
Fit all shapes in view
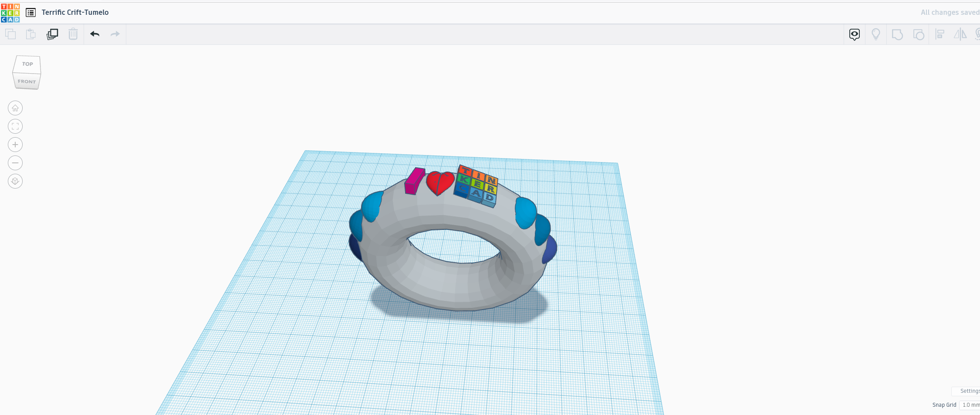(x=15, y=126)
